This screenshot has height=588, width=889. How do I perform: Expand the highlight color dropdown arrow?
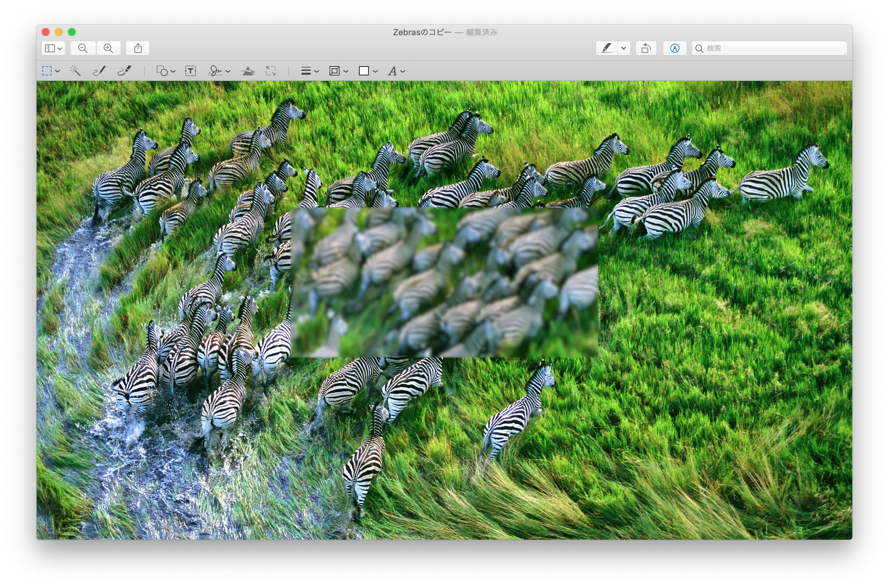(624, 48)
